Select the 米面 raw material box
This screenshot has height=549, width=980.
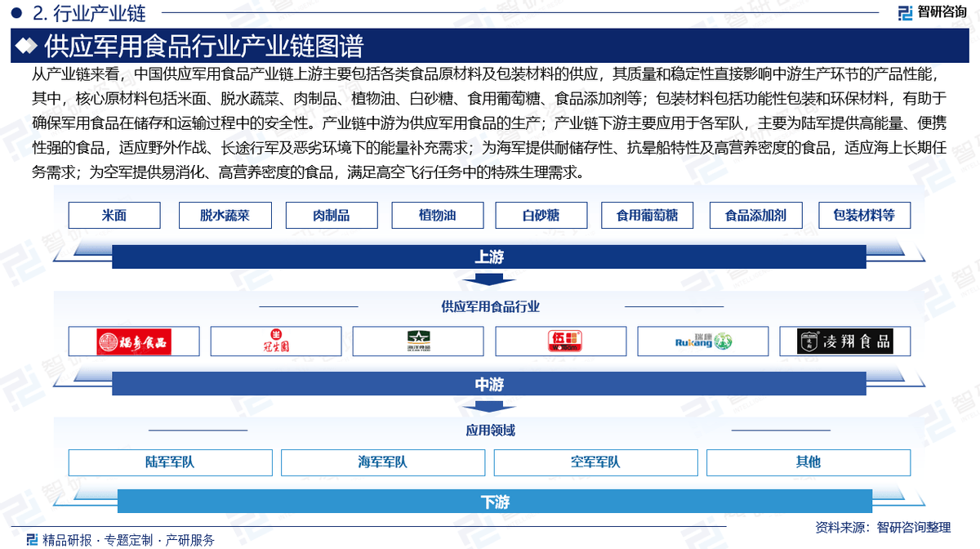(x=114, y=216)
